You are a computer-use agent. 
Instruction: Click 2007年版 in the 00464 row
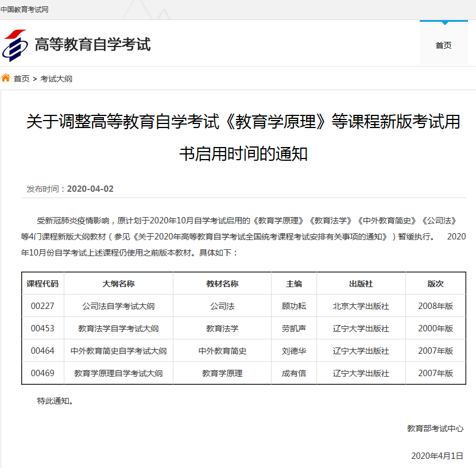[x=436, y=351]
